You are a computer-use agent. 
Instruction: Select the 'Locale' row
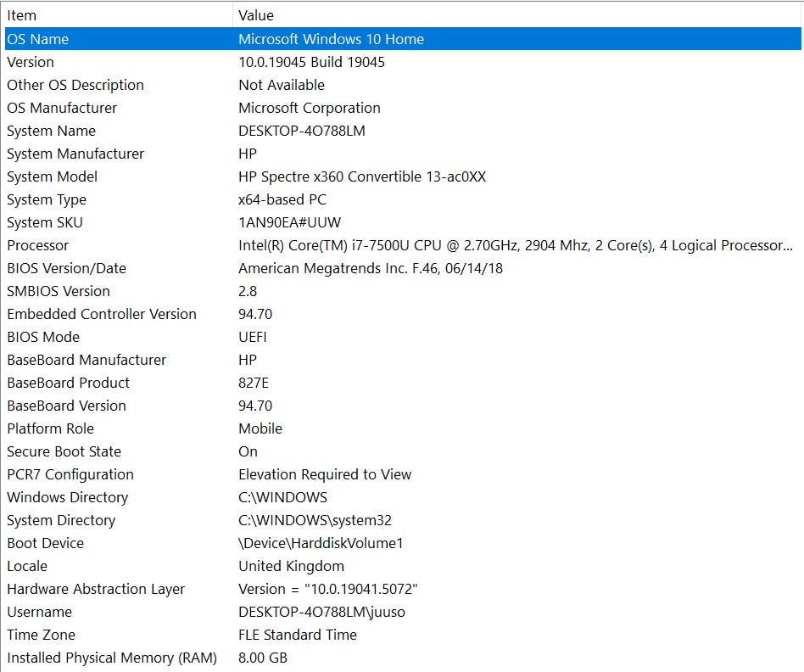pyautogui.click(x=27, y=566)
